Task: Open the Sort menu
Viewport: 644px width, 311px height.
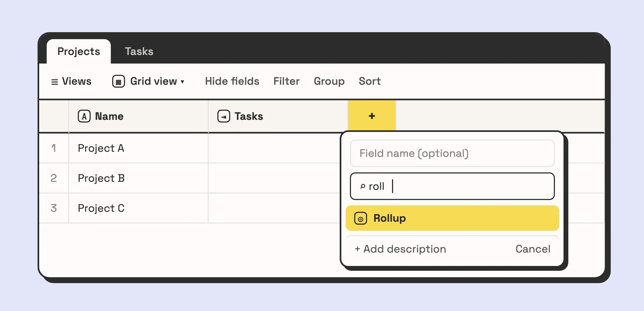Action: pos(369,81)
